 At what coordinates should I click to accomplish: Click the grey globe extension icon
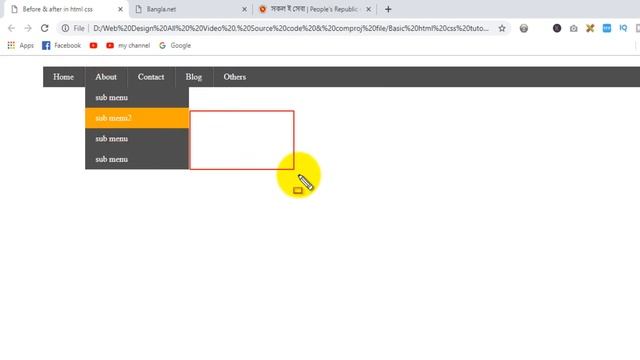(524, 28)
